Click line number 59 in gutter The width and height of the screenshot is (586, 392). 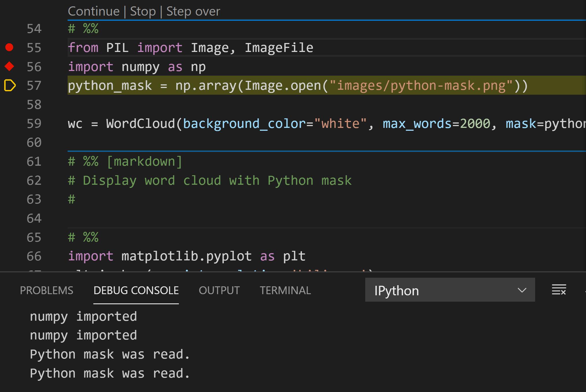[x=34, y=124]
